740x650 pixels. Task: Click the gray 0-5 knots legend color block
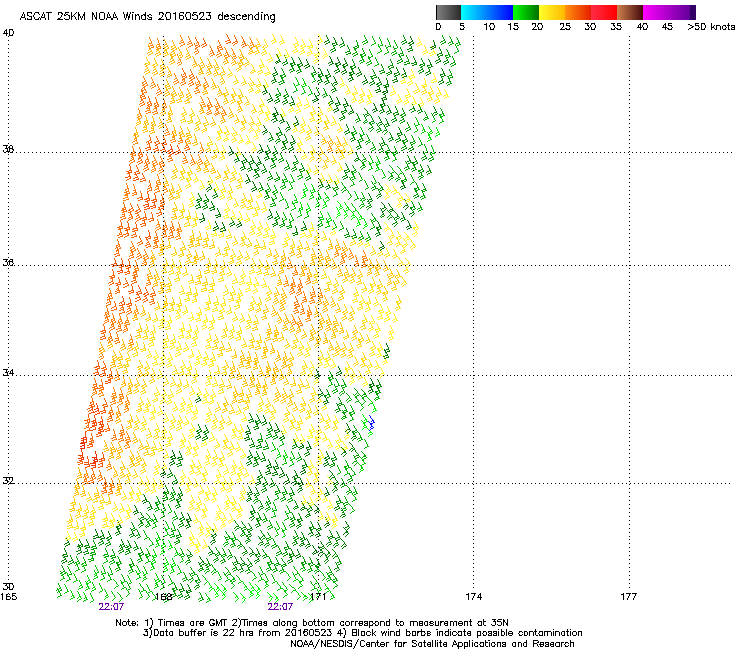tap(448, 12)
